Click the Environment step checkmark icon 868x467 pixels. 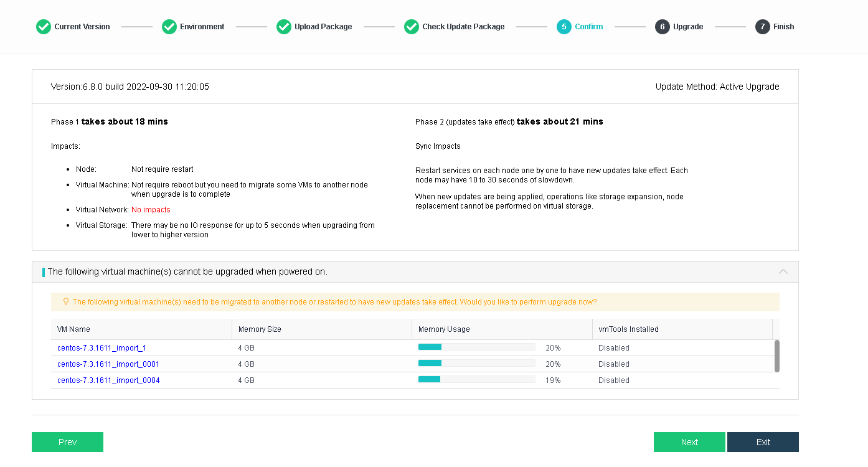coord(169,27)
